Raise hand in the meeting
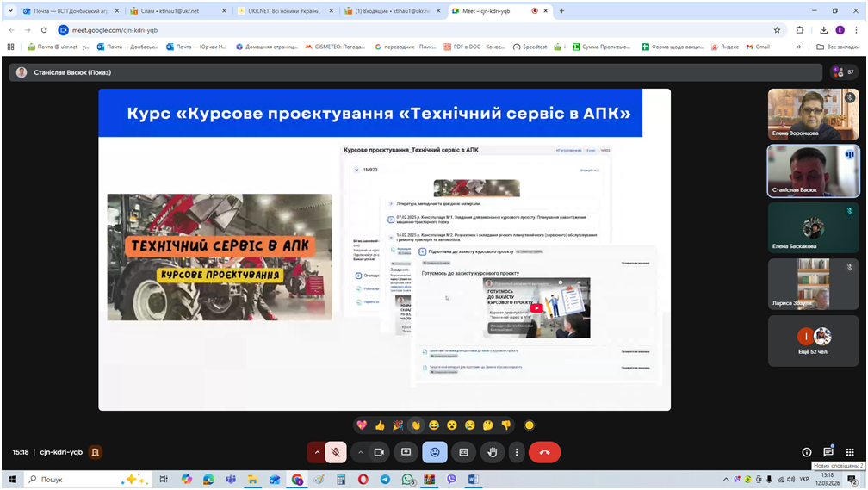 pos(493,452)
